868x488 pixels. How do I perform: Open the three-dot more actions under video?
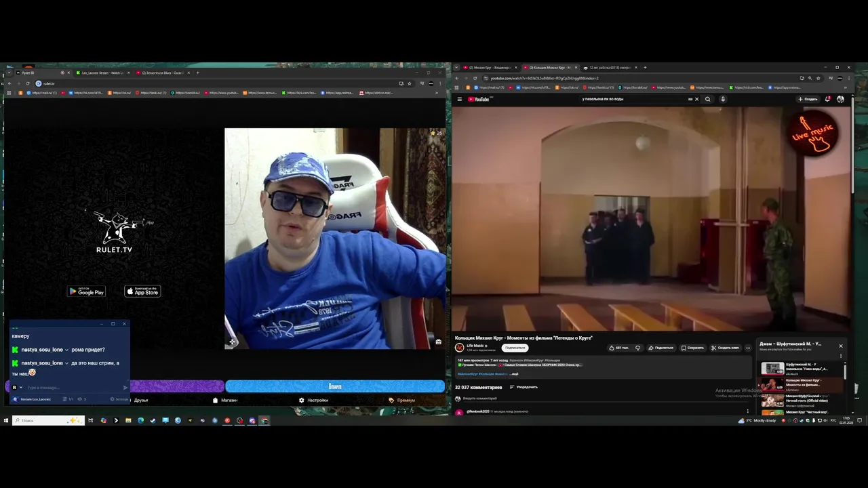748,348
